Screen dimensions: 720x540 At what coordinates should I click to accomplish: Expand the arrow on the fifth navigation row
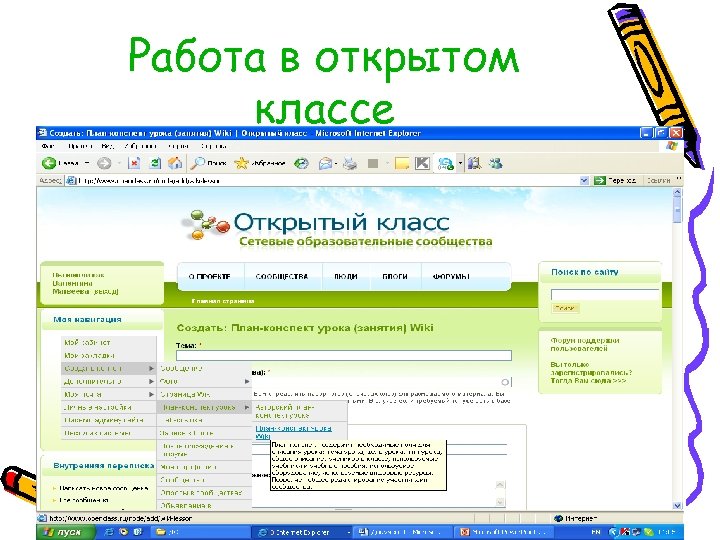[151, 394]
